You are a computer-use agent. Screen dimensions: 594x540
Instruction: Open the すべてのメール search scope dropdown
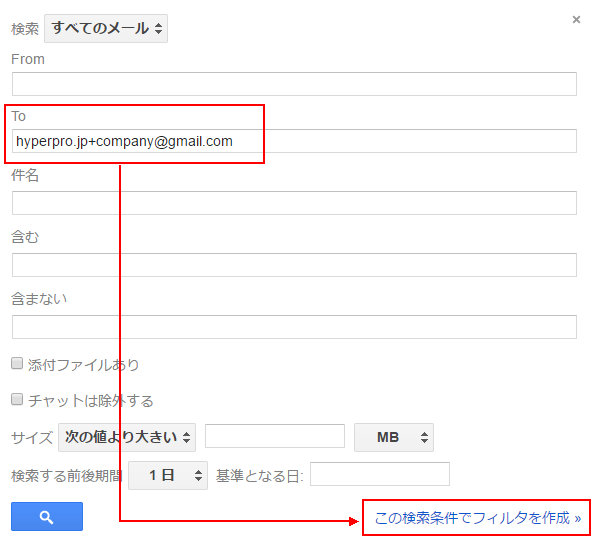(106, 28)
